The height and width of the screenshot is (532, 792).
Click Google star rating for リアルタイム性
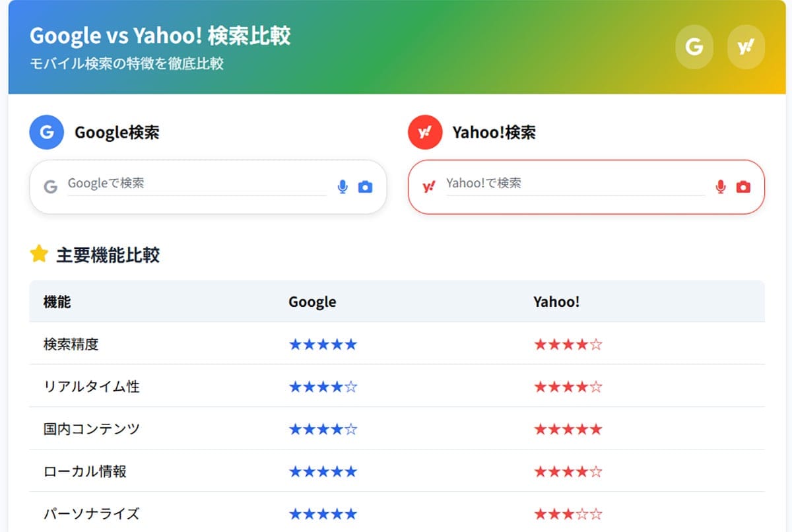323,386
